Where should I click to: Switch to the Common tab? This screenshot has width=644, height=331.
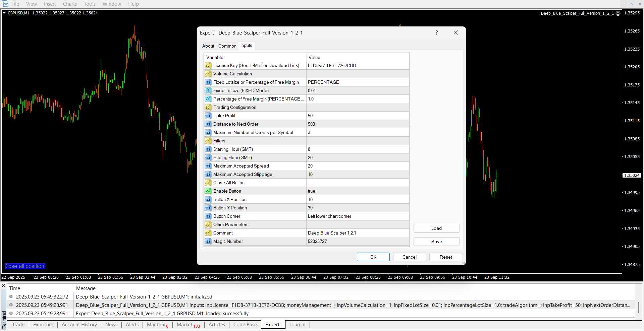coord(227,46)
